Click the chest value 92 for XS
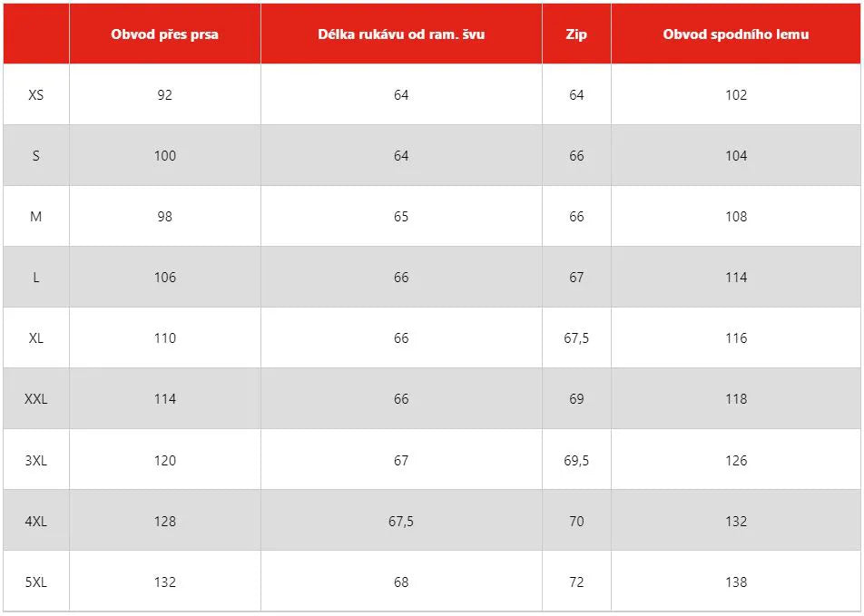 point(164,94)
